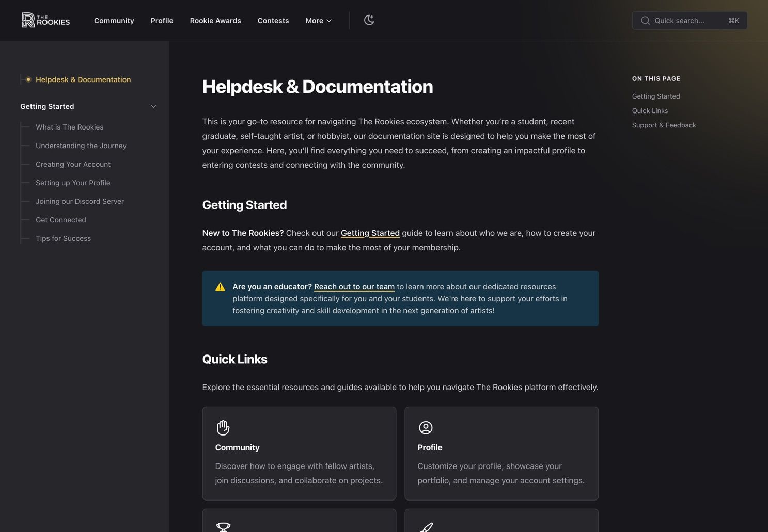Click the Getting Started heading
The image size is (768, 532).
click(x=245, y=205)
